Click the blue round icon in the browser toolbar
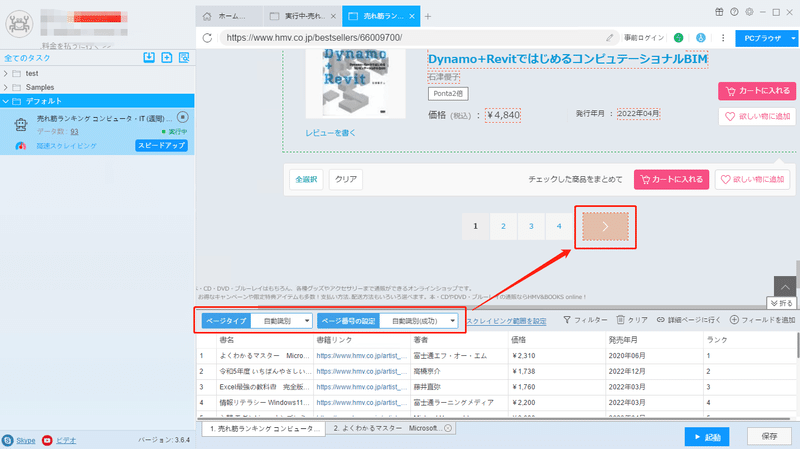 tap(701, 38)
